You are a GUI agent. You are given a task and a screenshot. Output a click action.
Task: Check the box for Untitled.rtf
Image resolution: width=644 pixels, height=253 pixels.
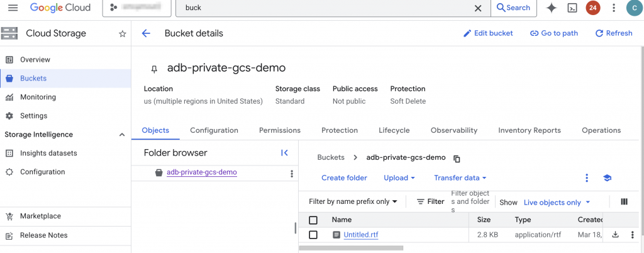(x=313, y=235)
